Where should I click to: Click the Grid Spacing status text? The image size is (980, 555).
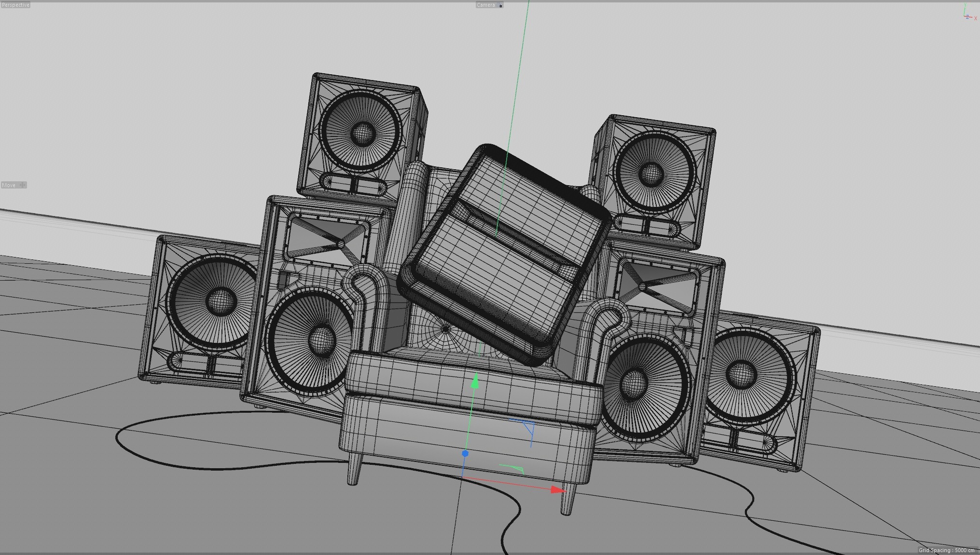click(x=946, y=550)
